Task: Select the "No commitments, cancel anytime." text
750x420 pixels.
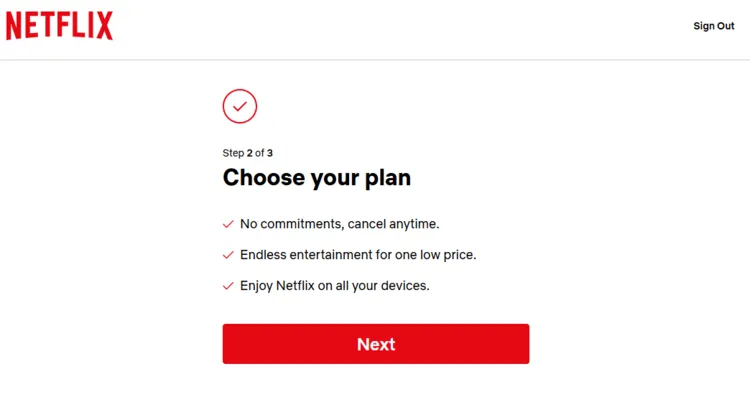Action: tap(339, 224)
